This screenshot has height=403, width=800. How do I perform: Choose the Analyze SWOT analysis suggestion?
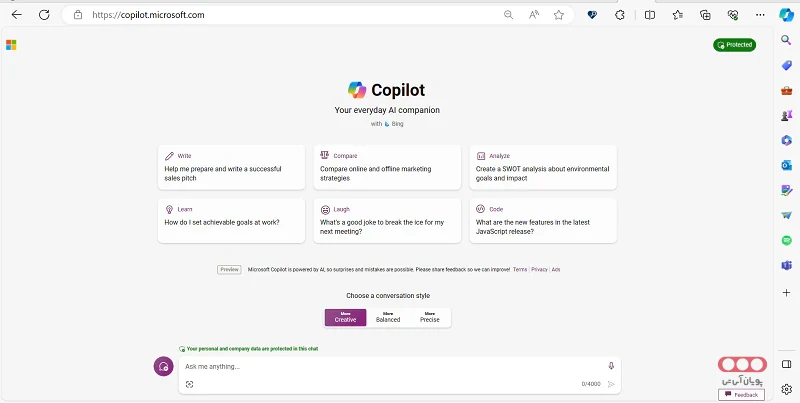(x=543, y=167)
